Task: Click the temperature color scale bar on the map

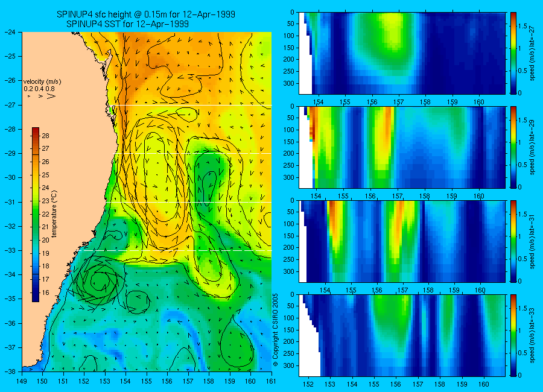Action: pyautogui.click(x=36, y=215)
